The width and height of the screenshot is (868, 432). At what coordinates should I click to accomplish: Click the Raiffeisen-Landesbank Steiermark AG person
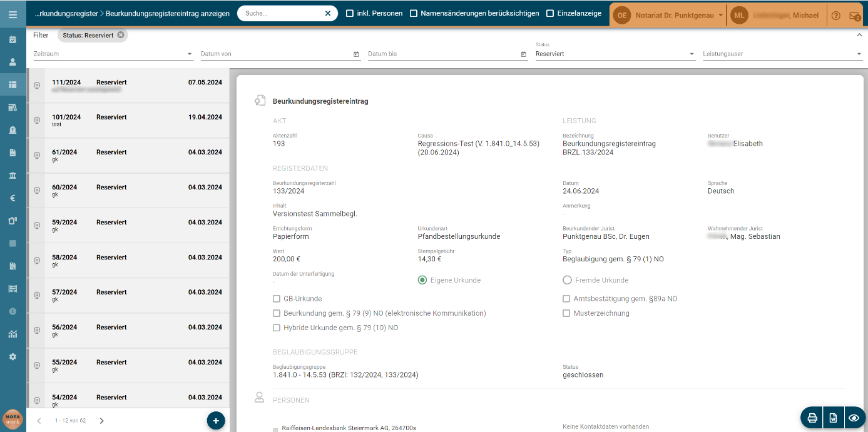[x=349, y=428]
